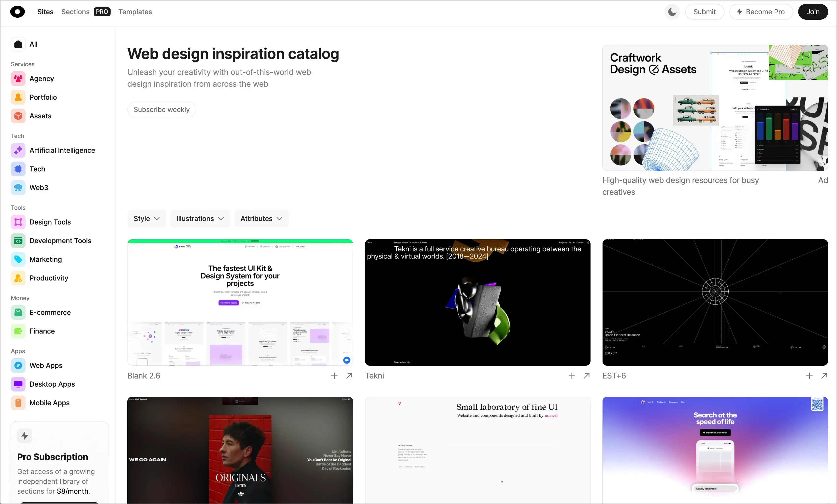Open the Tekni site thumbnail
The height and width of the screenshot is (504, 837).
click(478, 302)
